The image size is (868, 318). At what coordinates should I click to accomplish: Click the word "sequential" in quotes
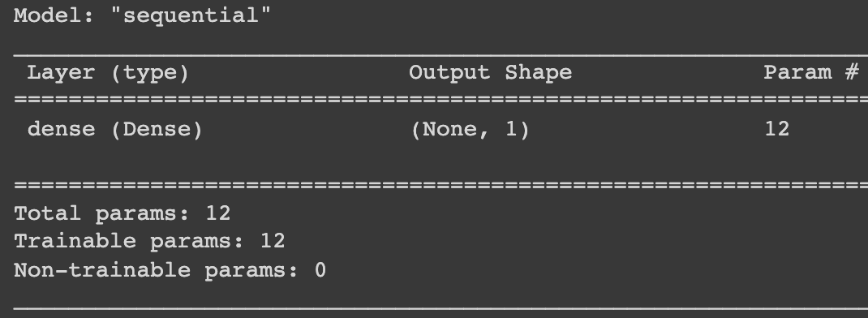coord(191,15)
